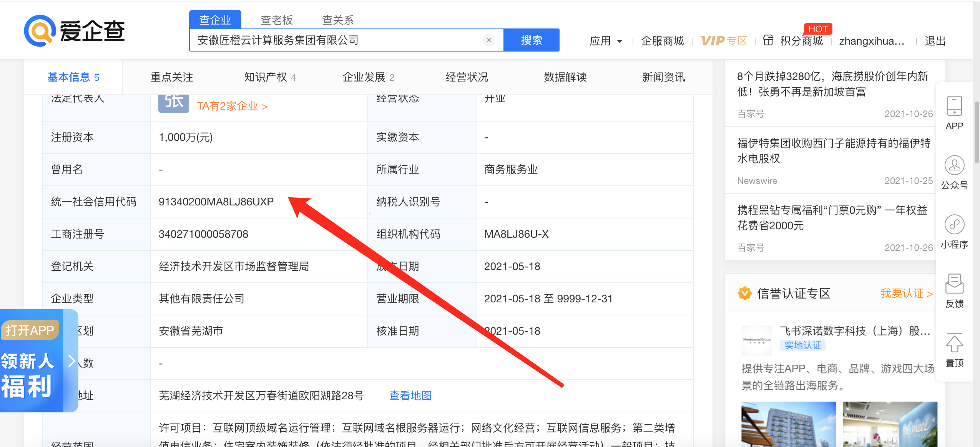Screen dimensions: 980x447
Task: Expand the 应用 dropdown menu
Action: pos(606,41)
